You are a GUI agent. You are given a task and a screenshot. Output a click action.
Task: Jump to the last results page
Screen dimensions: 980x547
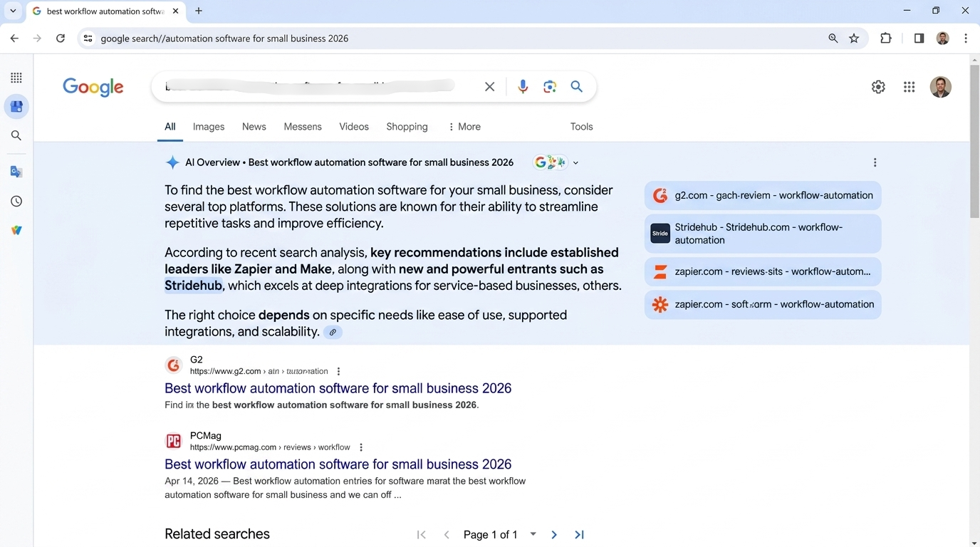579,534
